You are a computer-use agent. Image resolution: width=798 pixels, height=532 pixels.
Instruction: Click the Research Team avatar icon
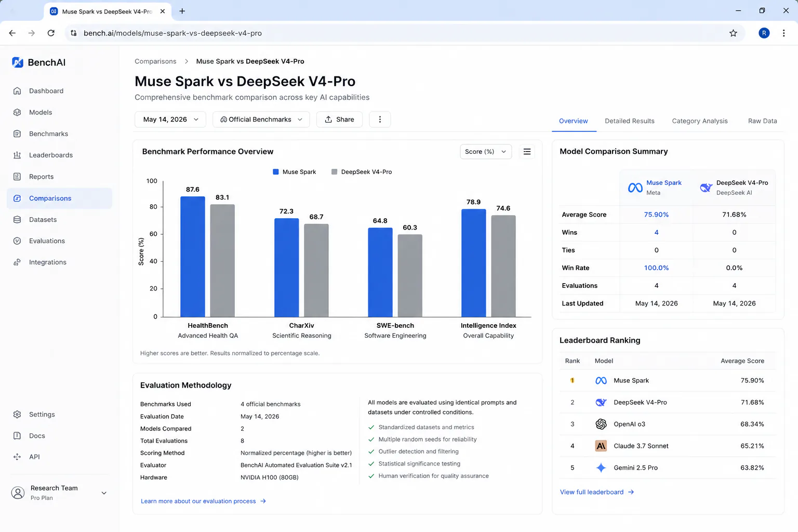coord(18,493)
